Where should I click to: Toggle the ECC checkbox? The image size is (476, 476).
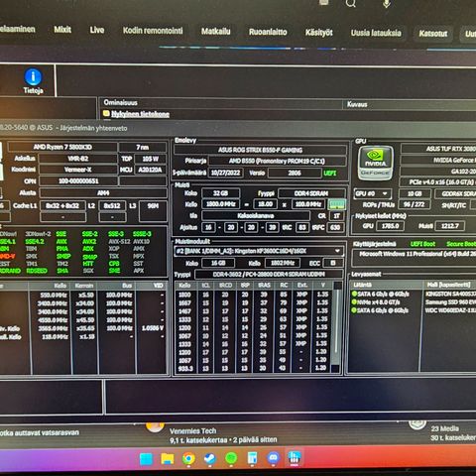coord(333,263)
